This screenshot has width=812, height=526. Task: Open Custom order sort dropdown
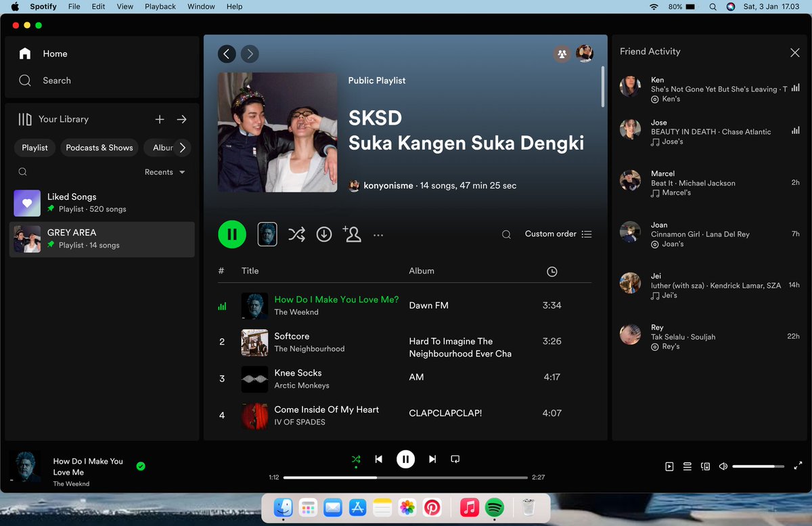tap(558, 234)
